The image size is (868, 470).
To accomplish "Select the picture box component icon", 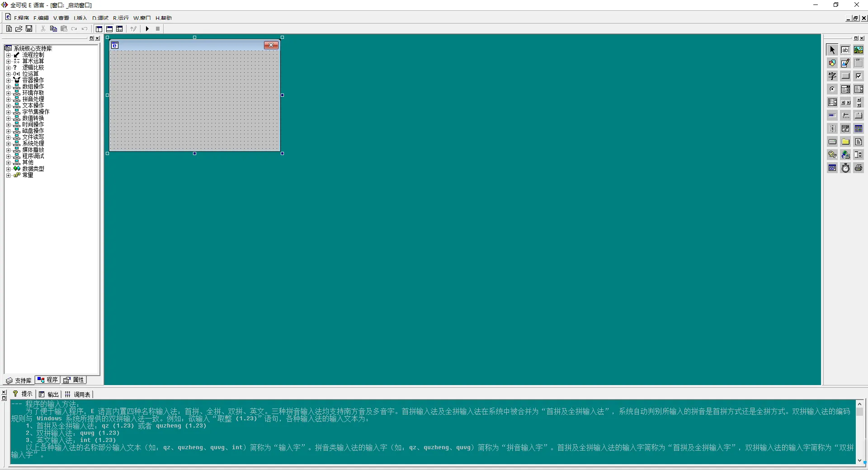I will 859,50.
